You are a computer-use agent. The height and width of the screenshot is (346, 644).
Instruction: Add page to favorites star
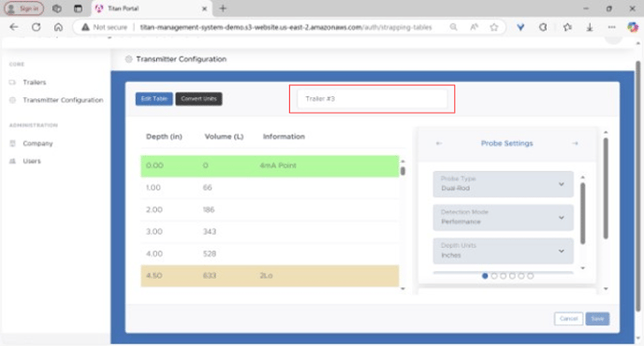click(493, 27)
